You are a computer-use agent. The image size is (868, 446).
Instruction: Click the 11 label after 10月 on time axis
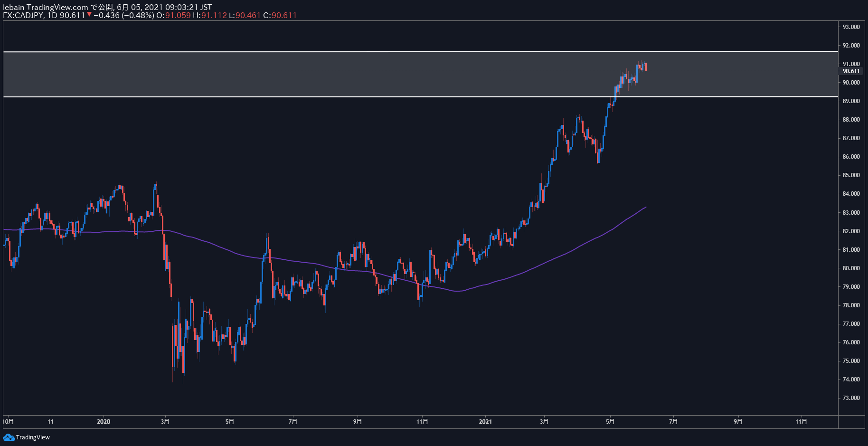[x=51, y=422]
